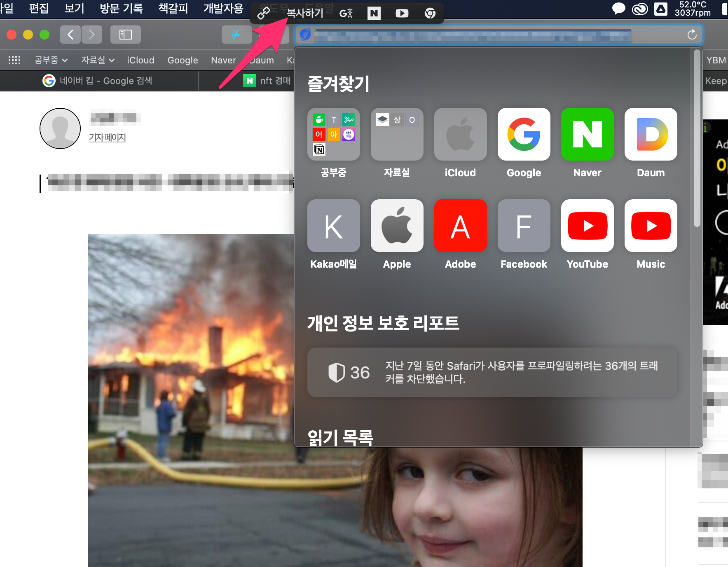Click the 개인 정보 보호 리포트 heading

(x=383, y=323)
